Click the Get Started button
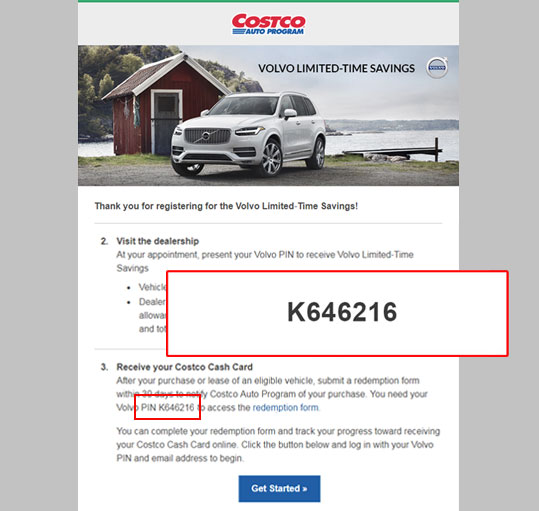539x511 pixels. click(279, 488)
